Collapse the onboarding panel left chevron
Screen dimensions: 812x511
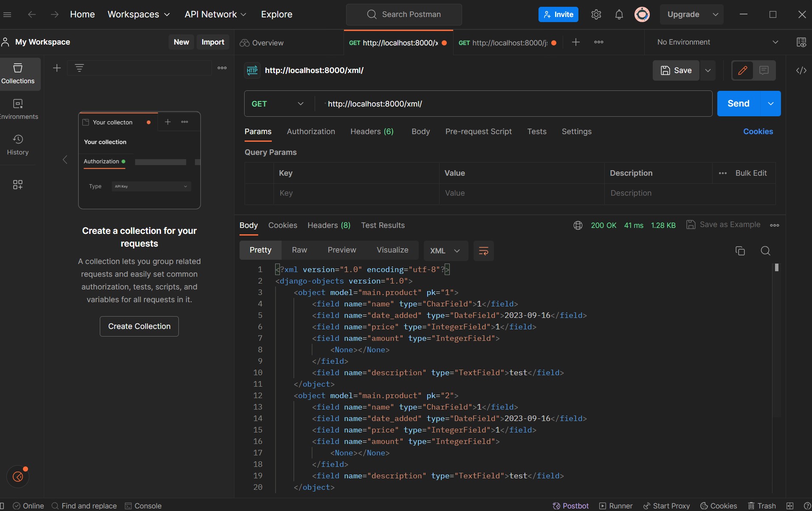coord(65,160)
